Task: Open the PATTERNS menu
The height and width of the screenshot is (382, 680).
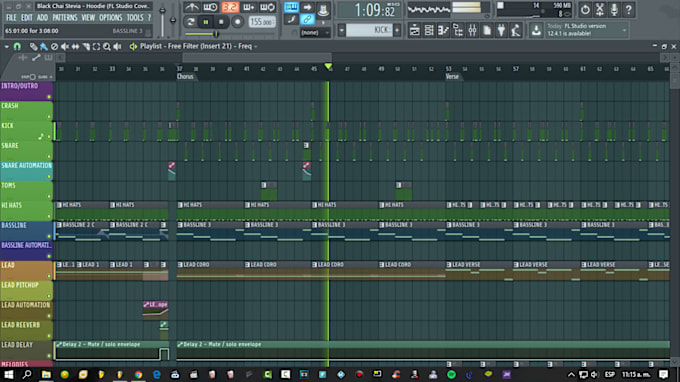Action: click(x=65, y=18)
